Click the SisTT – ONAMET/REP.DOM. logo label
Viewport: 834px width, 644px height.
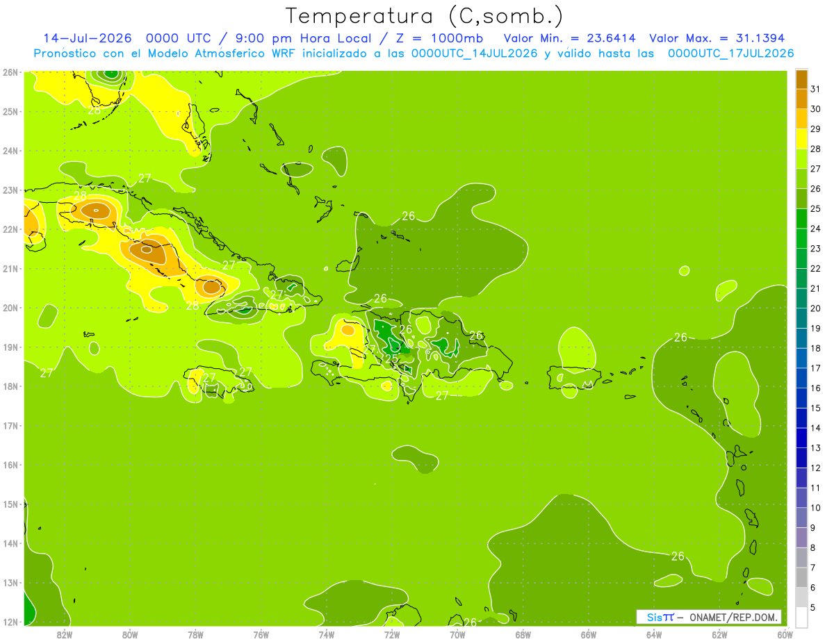click(x=709, y=617)
